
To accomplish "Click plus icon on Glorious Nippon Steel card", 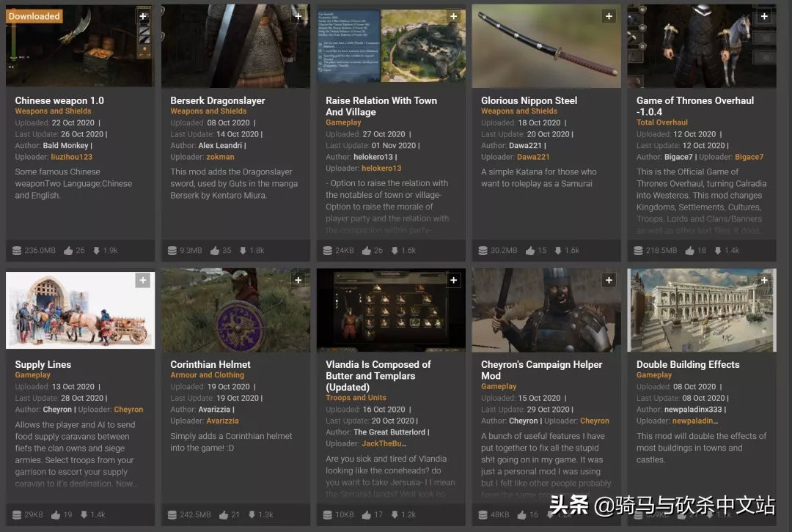I will (609, 16).
